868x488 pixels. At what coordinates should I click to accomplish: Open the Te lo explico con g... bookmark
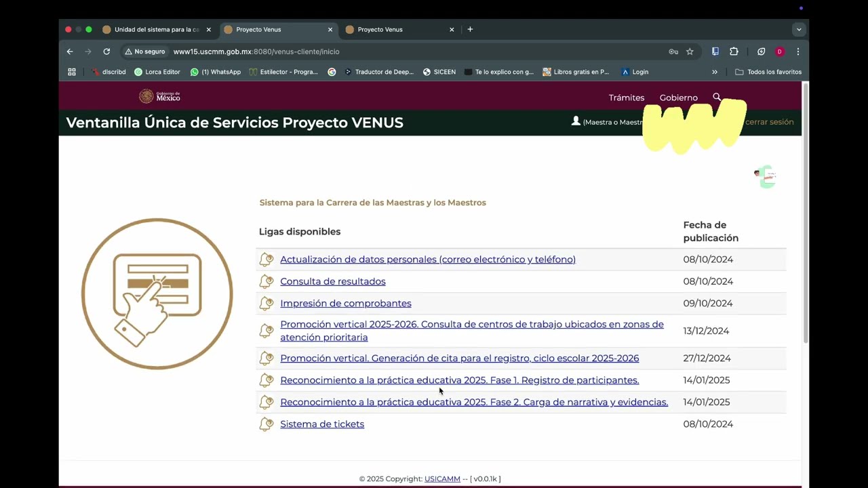coord(499,72)
